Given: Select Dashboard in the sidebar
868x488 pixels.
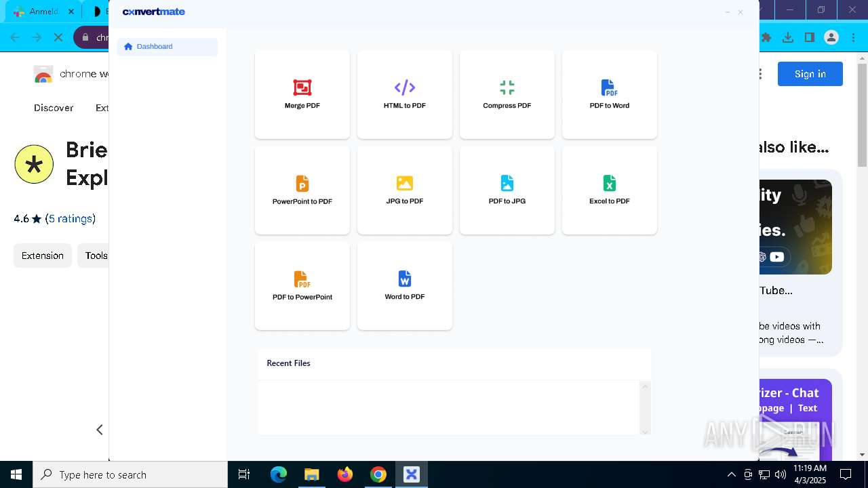Looking at the screenshot, I should (x=167, y=47).
